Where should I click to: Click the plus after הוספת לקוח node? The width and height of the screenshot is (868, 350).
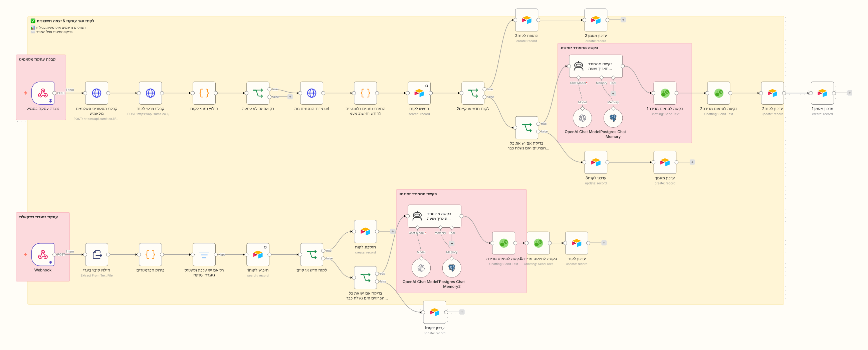[x=393, y=231]
